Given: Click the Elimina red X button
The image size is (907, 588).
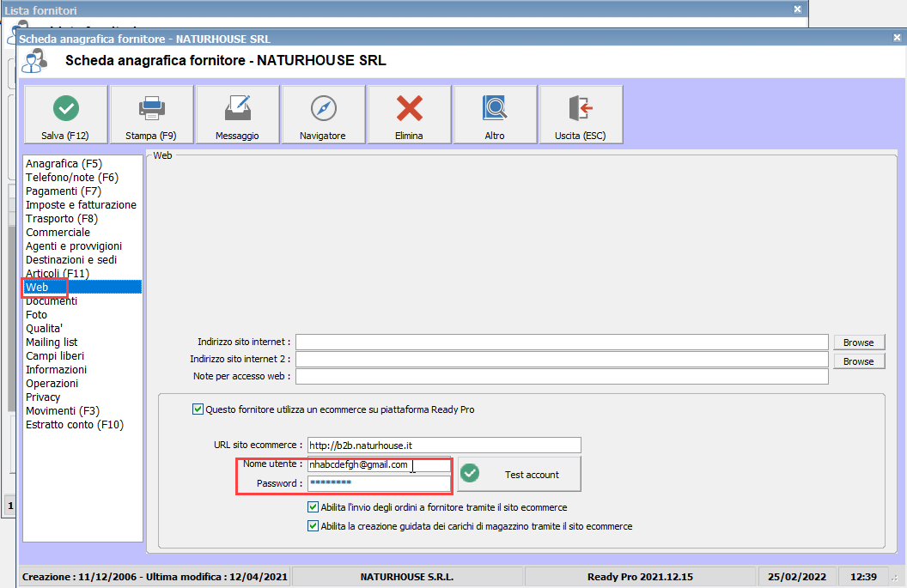Looking at the screenshot, I should (x=409, y=114).
